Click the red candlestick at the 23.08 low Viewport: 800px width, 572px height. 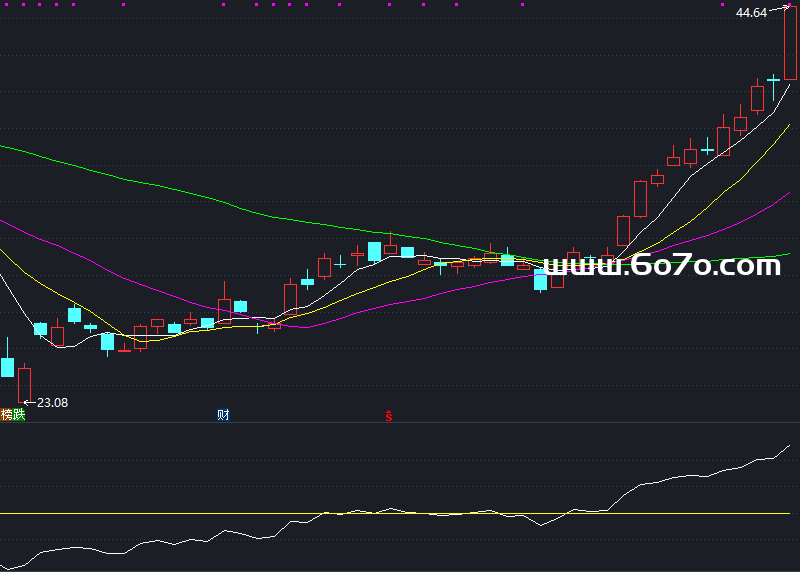tap(24, 385)
